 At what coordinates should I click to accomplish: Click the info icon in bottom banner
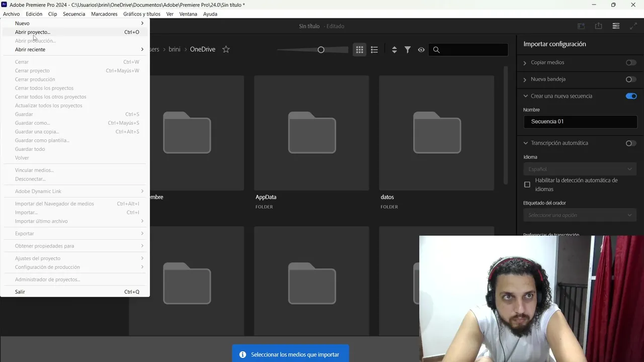click(x=243, y=354)
